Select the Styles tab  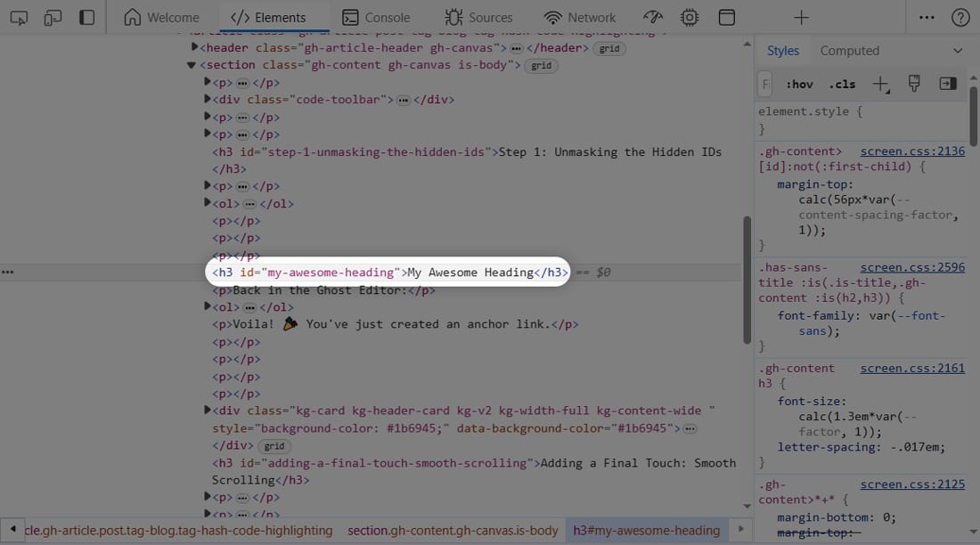[782, 51]
